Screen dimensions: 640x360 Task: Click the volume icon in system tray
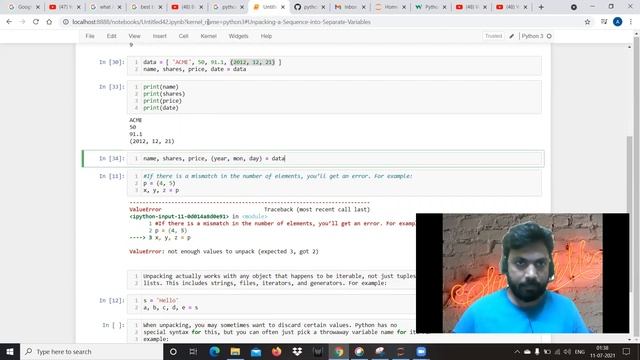click(567, 351)
